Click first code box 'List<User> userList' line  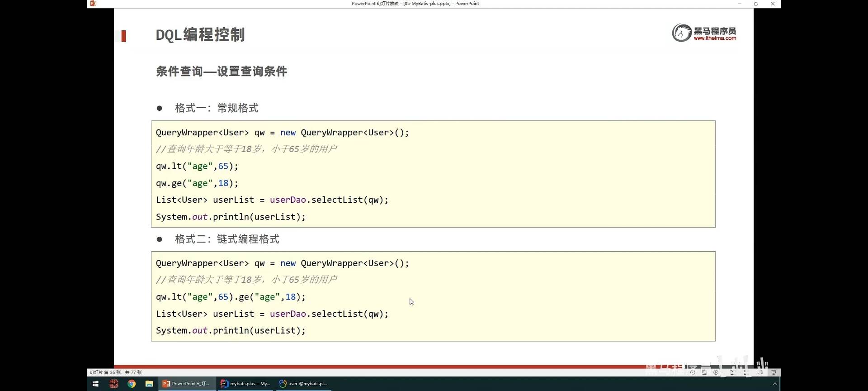tap(272, 200)
